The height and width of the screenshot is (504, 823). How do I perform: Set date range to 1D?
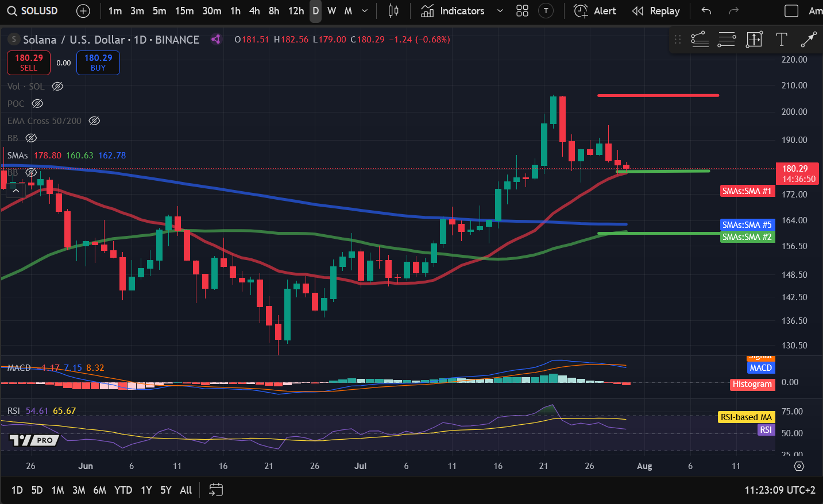[17, 490]
